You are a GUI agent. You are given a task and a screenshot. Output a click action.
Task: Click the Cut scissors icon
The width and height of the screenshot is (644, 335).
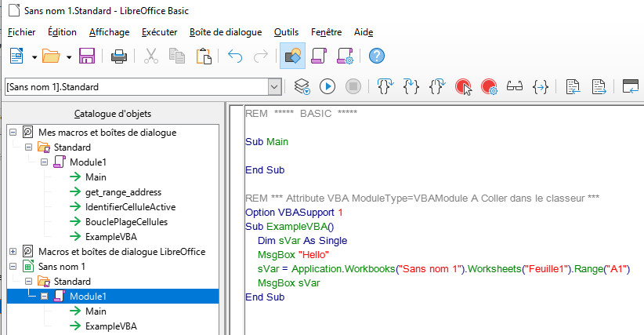click(151, 56)
